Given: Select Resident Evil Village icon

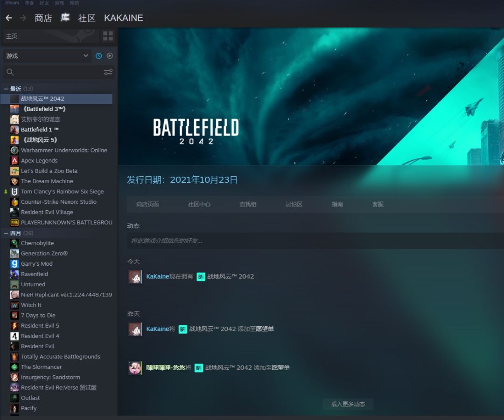Looking at the screenshot, I should 14,212.
